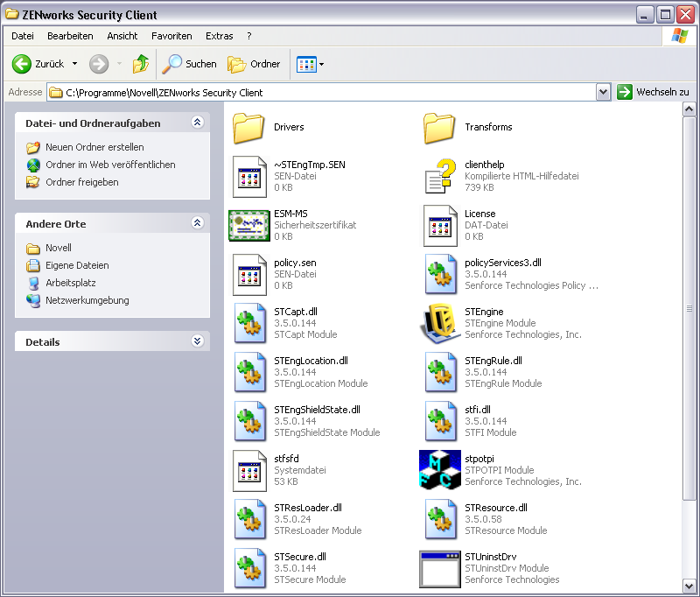Open the Extras menu
The width and height of the screenshot is (700, 597).
(219, 36)
